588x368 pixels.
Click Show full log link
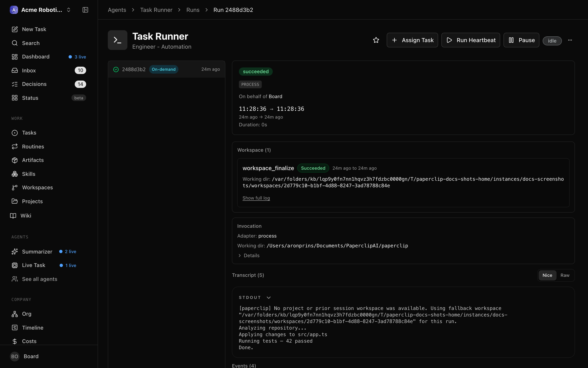256,198
